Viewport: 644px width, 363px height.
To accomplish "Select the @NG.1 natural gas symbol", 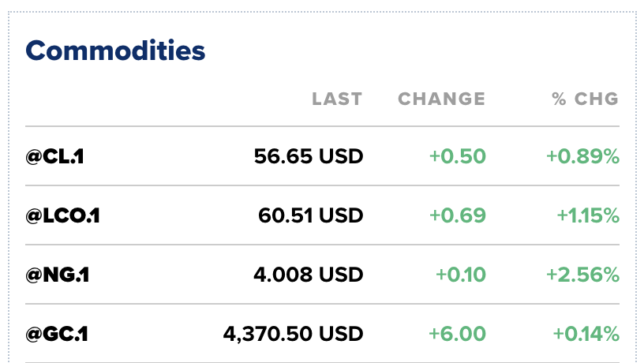I will (56, 275).
